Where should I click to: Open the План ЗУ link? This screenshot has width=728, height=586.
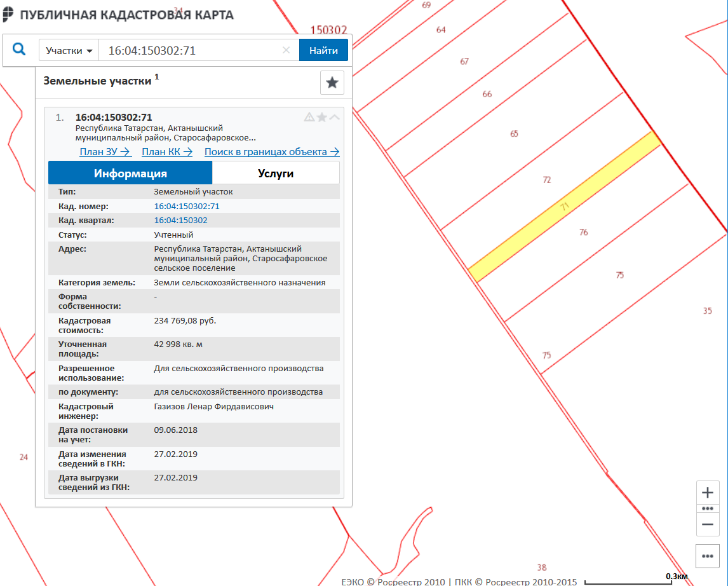coord(105,152)
